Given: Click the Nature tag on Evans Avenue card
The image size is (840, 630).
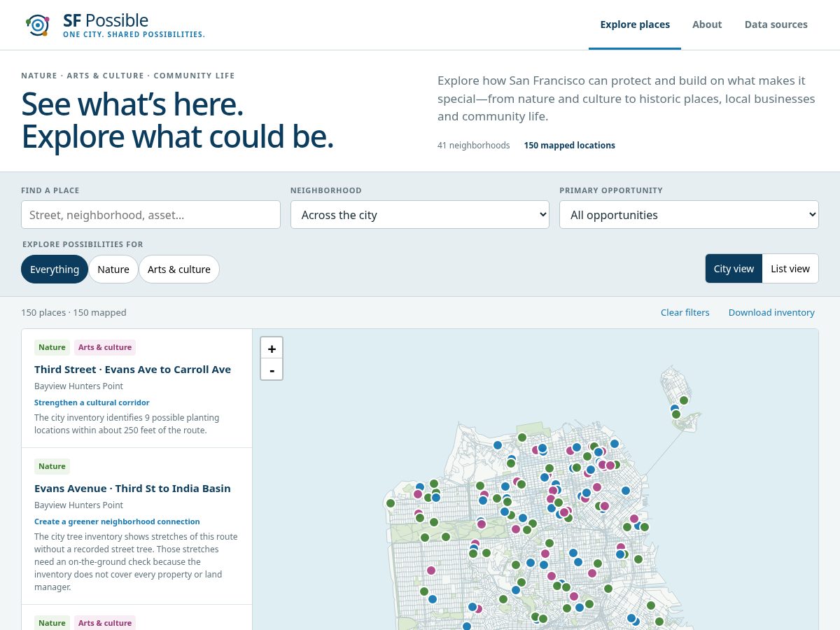Looking at the screenshot, I should click(52, 466).
